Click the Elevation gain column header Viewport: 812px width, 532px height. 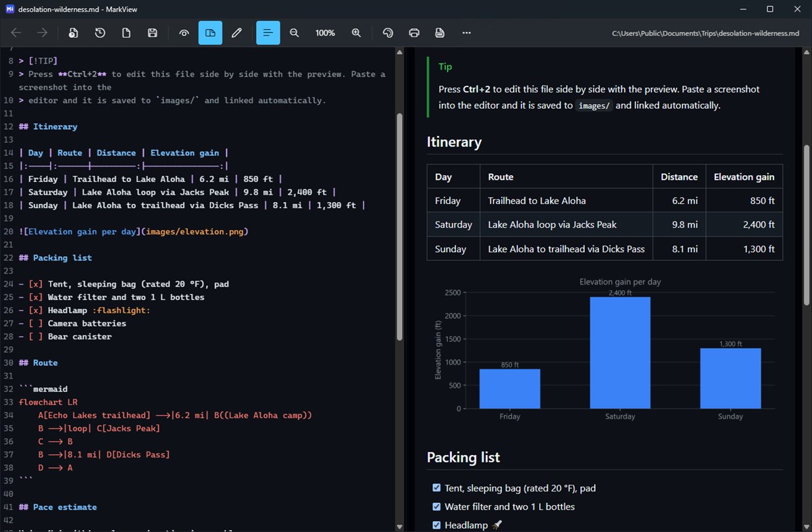pyautogui.click(x=744, y=176)
